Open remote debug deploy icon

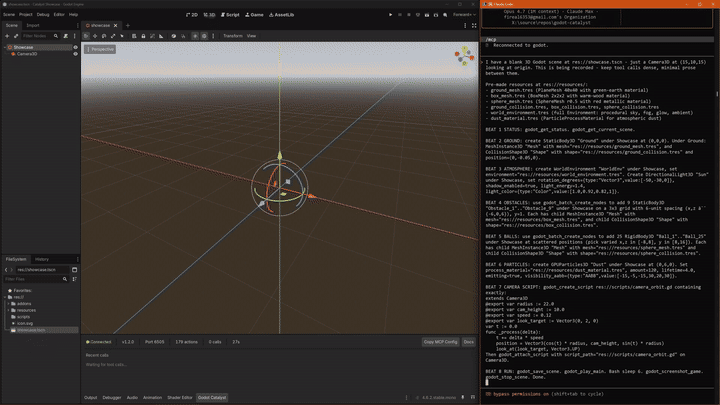(418, 15)
